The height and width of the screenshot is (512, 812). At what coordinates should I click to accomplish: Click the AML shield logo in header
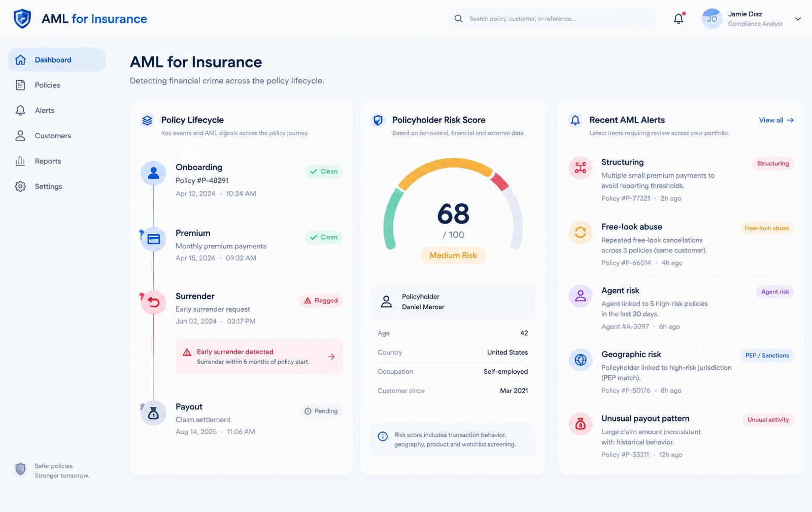click(22, 19)
